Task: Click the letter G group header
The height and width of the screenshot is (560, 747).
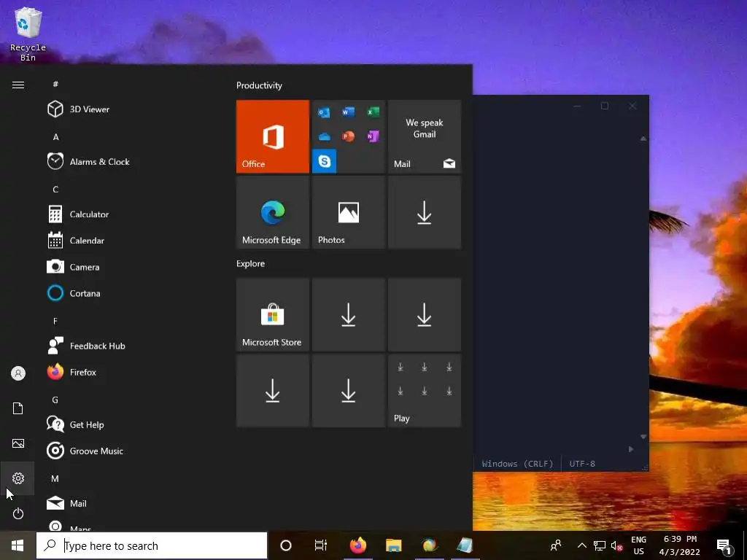Action: (55, 400)
